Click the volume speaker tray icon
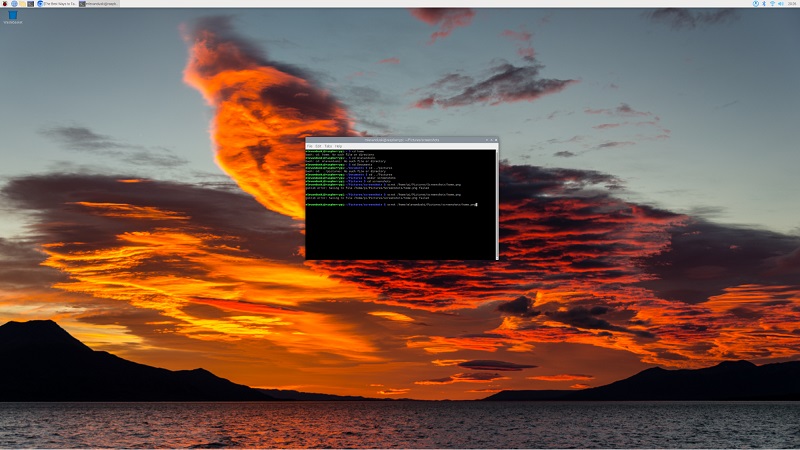 pyautogui.click(x=780, y=4)
